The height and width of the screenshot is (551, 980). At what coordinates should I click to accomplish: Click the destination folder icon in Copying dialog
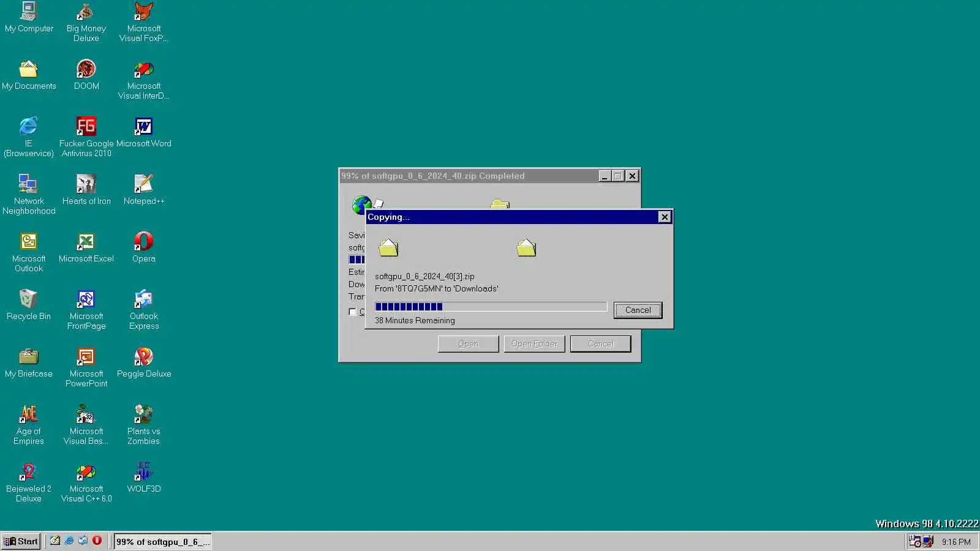click(x=526, y=247)
